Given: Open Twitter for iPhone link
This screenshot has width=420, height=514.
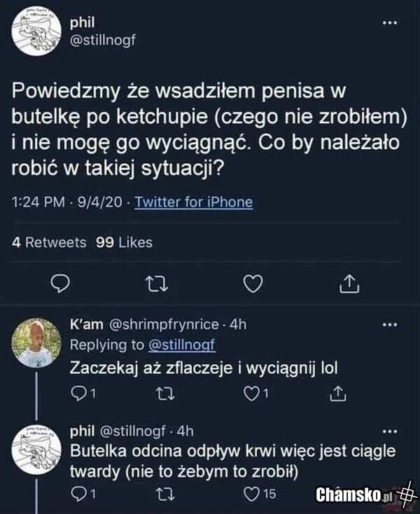Looking at the screenshot, I should pyautogui.click(x=193, y=202).
